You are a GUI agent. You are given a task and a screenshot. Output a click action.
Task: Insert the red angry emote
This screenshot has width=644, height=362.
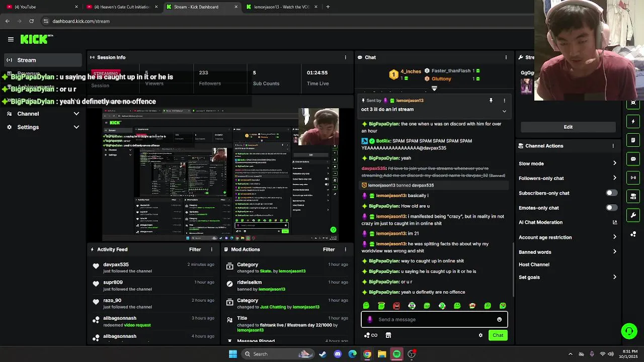coord(396,306)
